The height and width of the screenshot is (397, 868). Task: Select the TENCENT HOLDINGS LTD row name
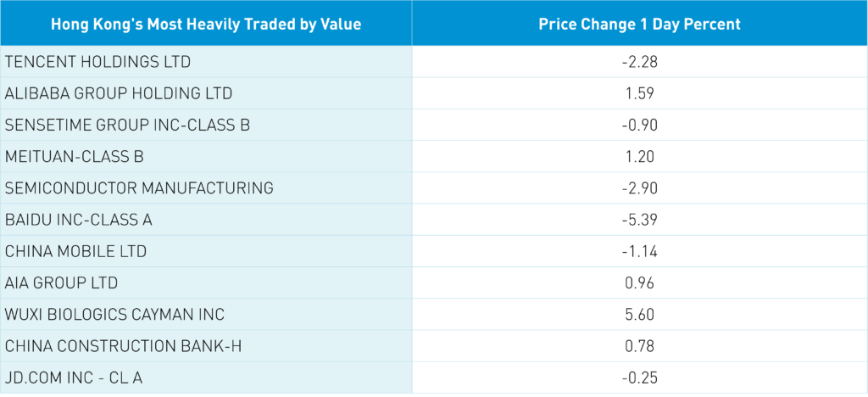pyautogui.click(x=97, y=62)
